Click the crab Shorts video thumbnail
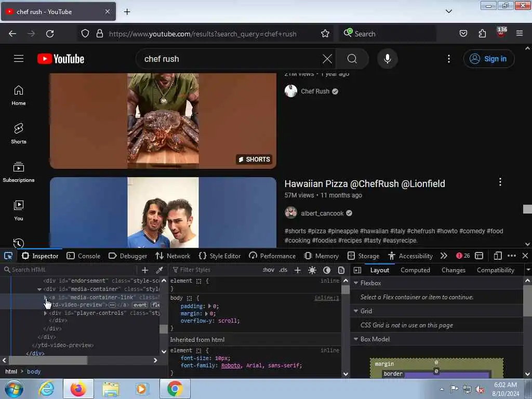532x399 pixels. [163, 121]
